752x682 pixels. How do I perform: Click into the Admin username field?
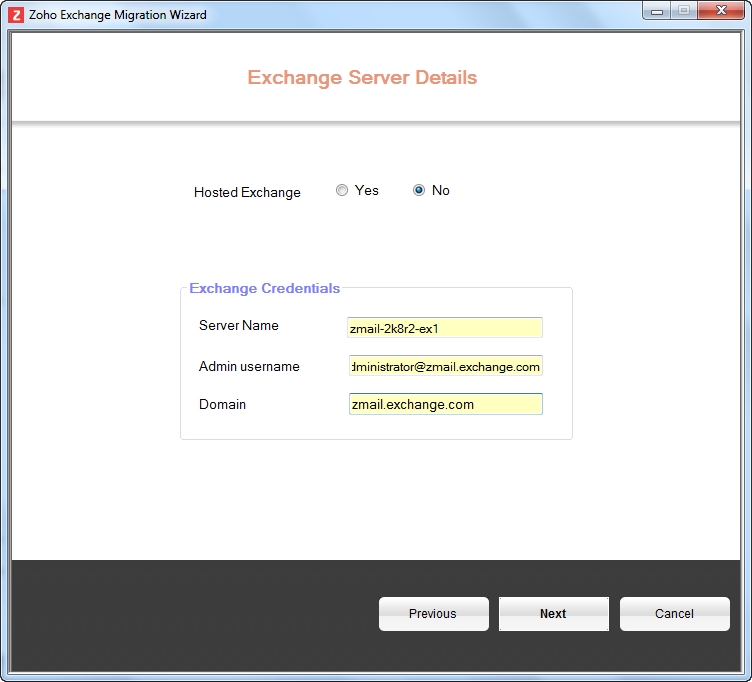(445, 366)
